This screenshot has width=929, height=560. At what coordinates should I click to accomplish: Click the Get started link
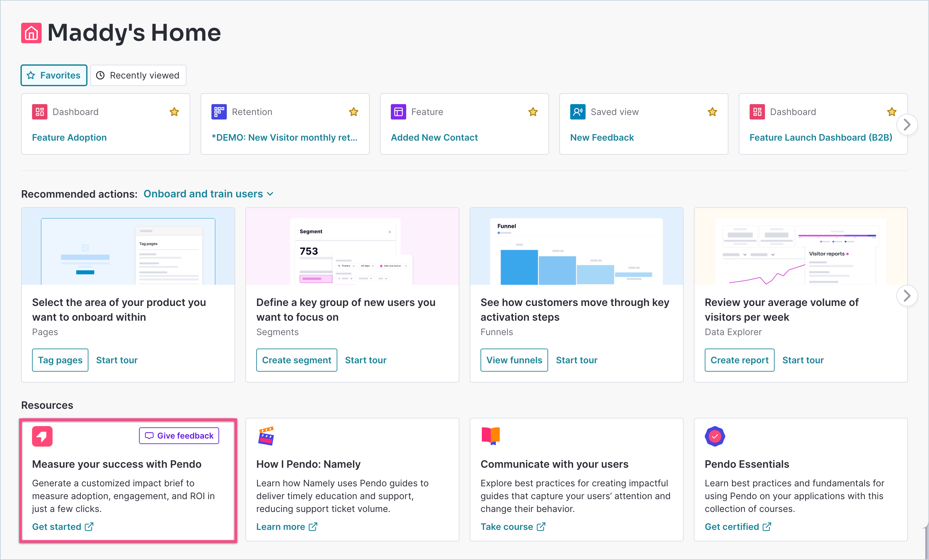point(57,527)
